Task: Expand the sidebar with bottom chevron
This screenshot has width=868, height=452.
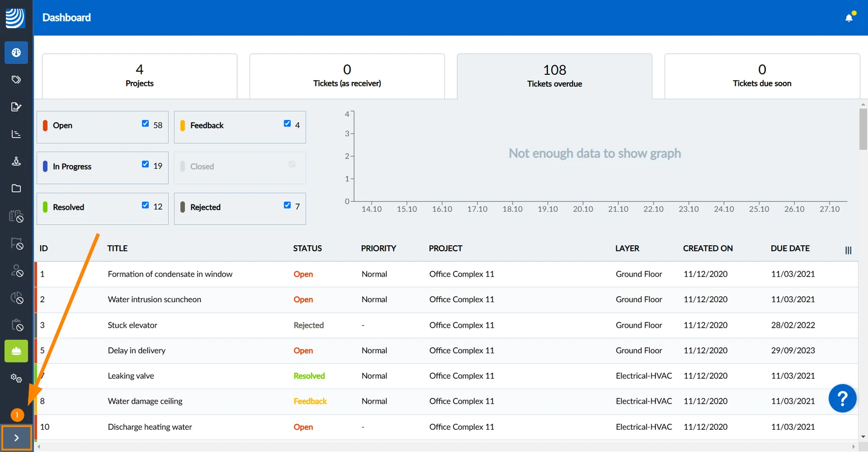Action: pos(16,438)
